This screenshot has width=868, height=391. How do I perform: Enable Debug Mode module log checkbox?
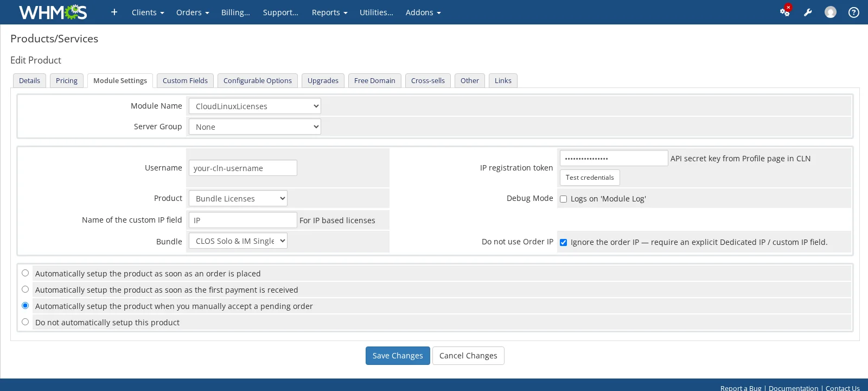(563, 199)
